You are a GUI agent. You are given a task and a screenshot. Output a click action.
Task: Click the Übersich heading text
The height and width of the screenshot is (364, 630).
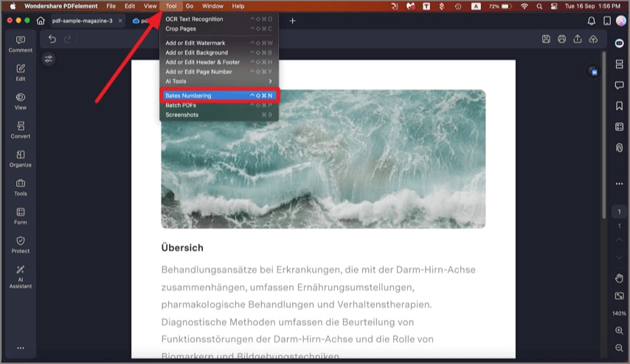click(x=182, y=248)
